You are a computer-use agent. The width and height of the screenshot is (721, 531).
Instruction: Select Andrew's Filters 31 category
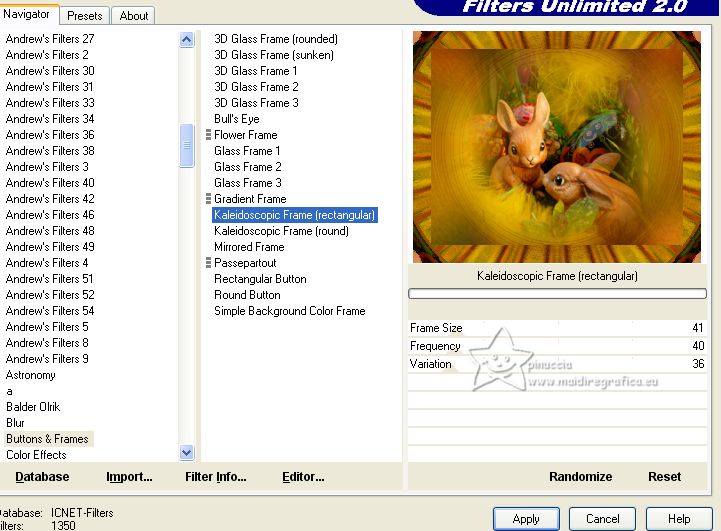[50, 87]
